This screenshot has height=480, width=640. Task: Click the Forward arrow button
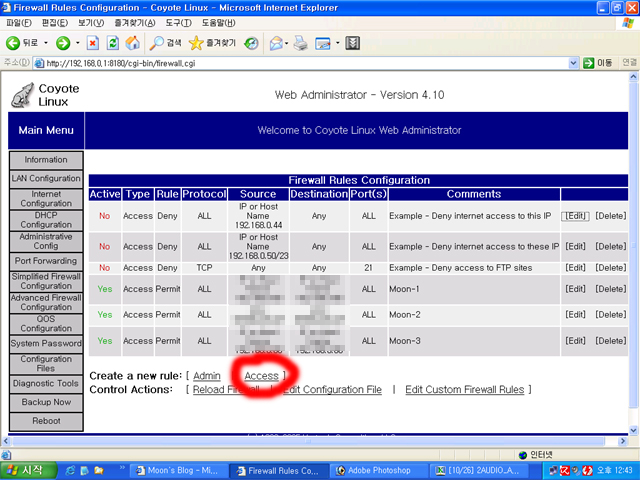[x=63, y=43]
